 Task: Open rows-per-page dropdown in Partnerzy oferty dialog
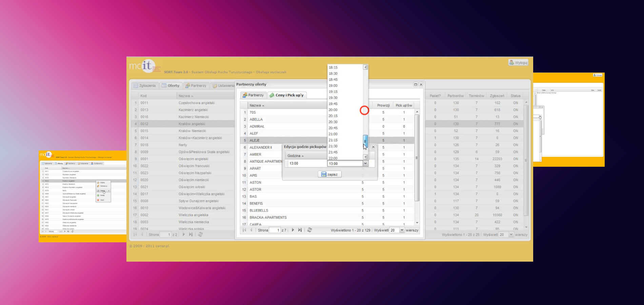pos(402,230)
